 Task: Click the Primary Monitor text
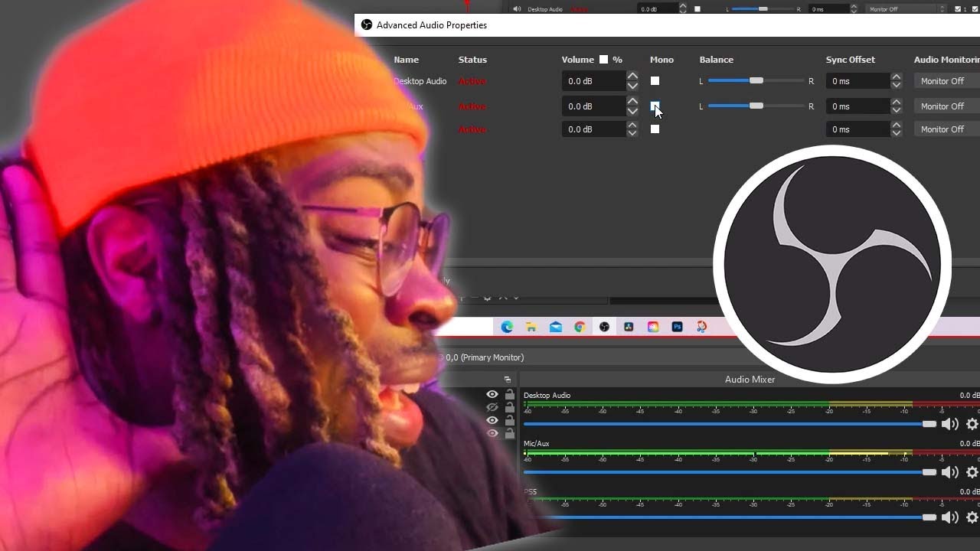[492, 357]
